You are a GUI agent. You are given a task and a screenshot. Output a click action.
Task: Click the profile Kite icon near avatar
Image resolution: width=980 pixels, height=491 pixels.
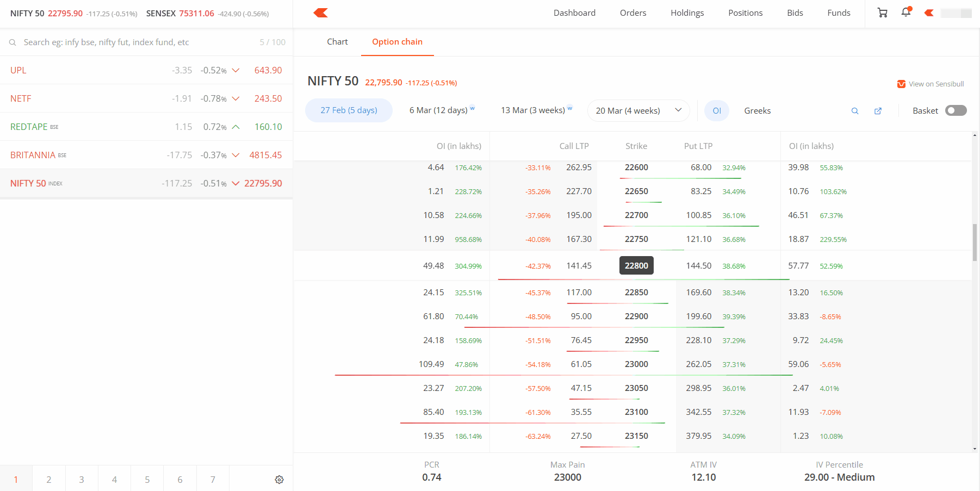[x=929, y=13]
